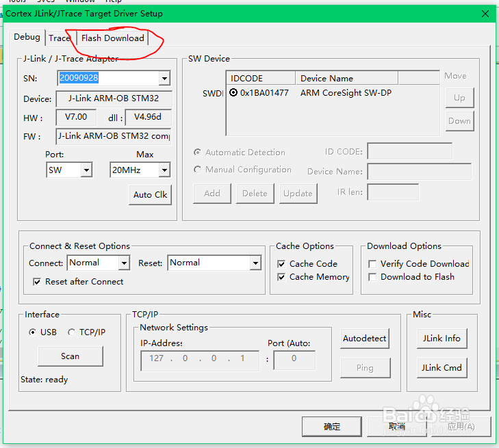
Task: Click the Update device button
Action: (298, 194)
